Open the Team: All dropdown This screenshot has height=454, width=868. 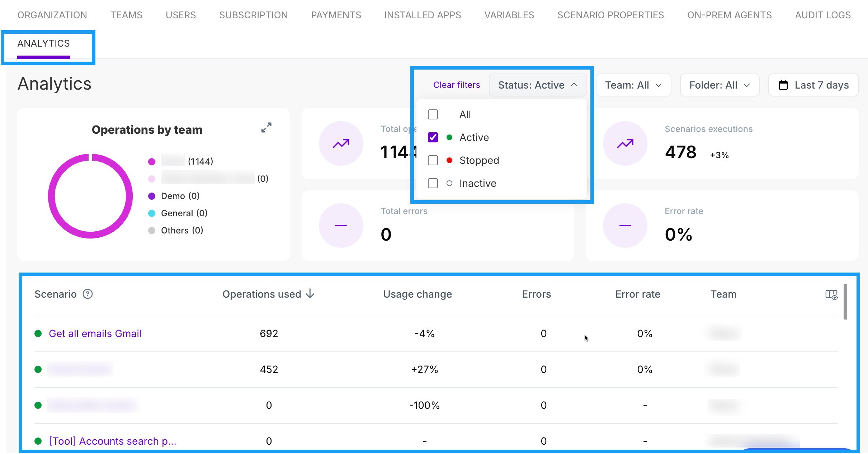(633, 85)
